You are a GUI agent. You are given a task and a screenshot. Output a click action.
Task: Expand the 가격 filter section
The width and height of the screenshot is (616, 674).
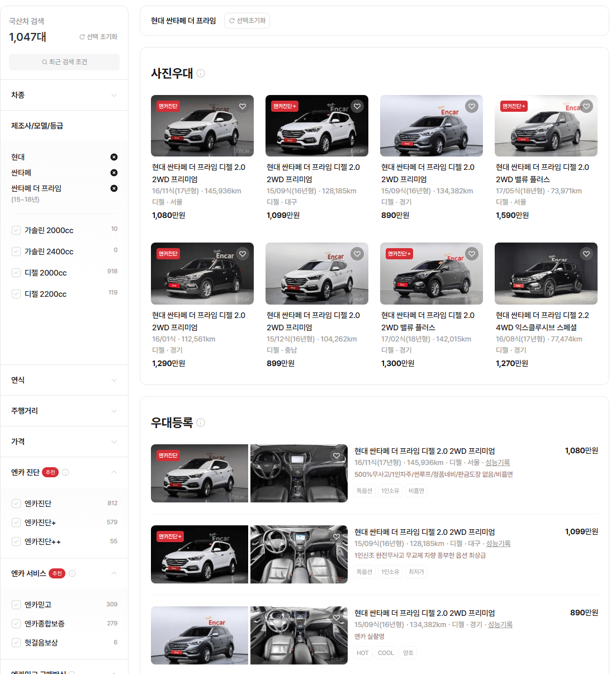64,442
